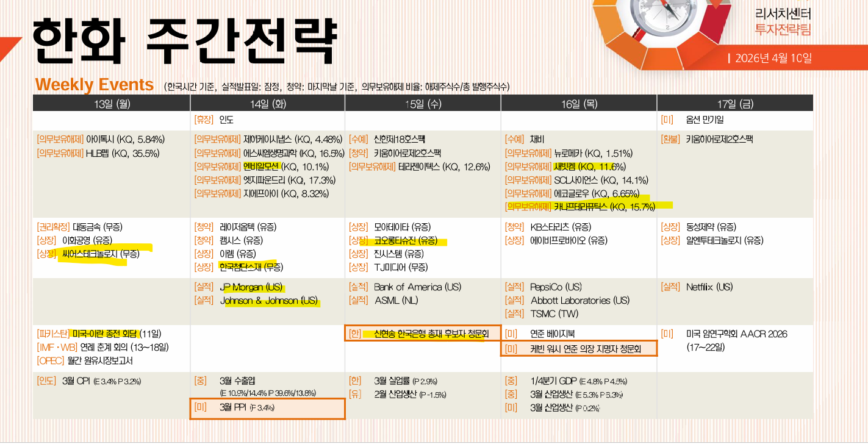The image size is (868, 444).
Task: Open the 13일 (월) column header
Action: 111,102
